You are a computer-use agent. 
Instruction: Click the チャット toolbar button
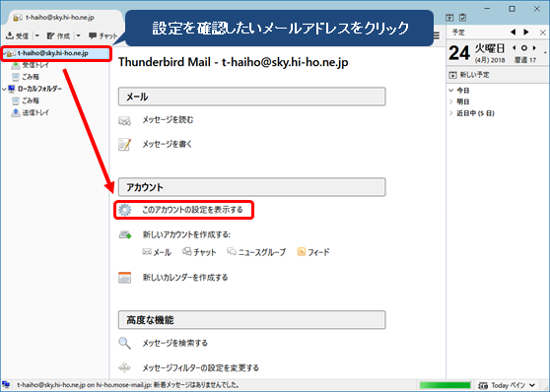[x=103, y=35]
